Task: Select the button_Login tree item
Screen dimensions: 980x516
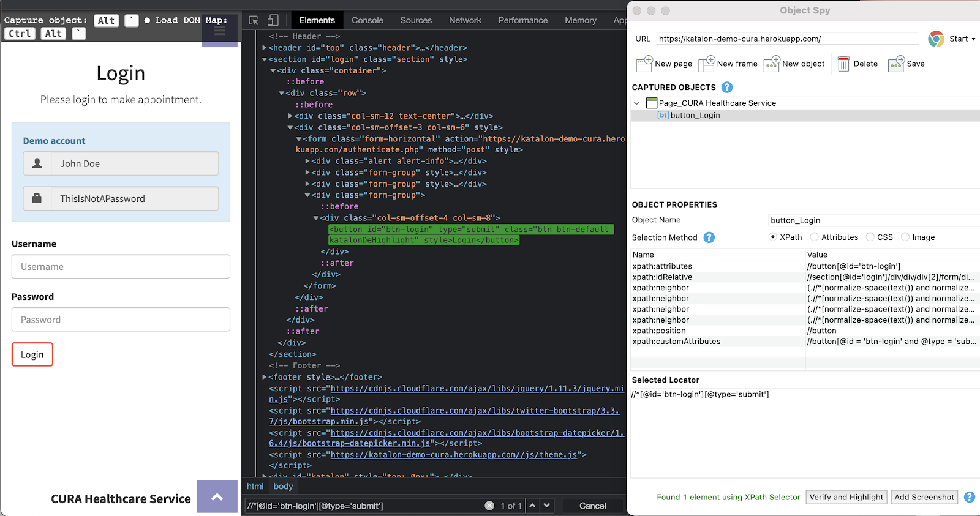Action: [695, 115]
